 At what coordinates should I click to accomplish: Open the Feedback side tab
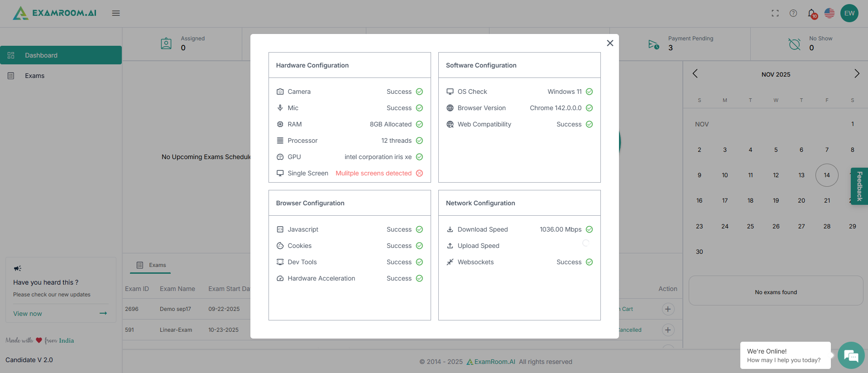(859, 186)
